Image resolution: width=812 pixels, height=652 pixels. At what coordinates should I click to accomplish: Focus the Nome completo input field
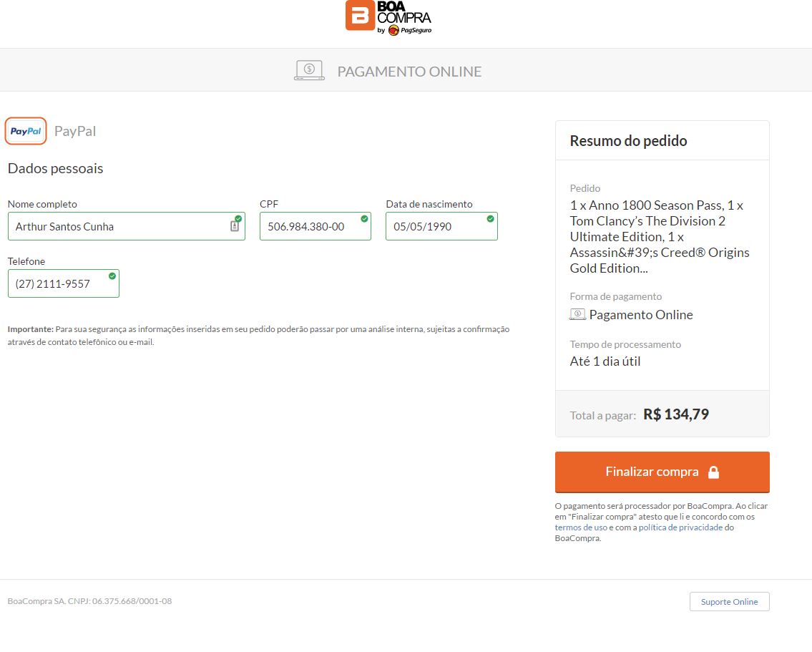tap(127, 226)
